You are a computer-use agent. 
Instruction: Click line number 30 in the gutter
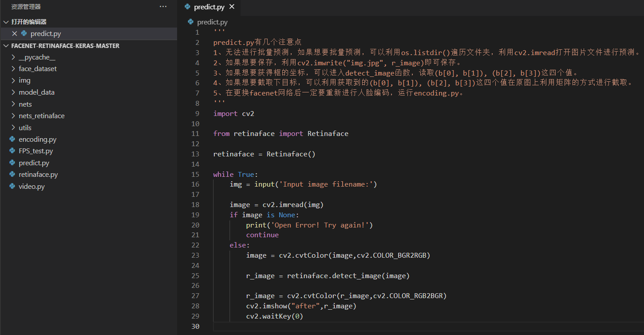coord(196,327)
